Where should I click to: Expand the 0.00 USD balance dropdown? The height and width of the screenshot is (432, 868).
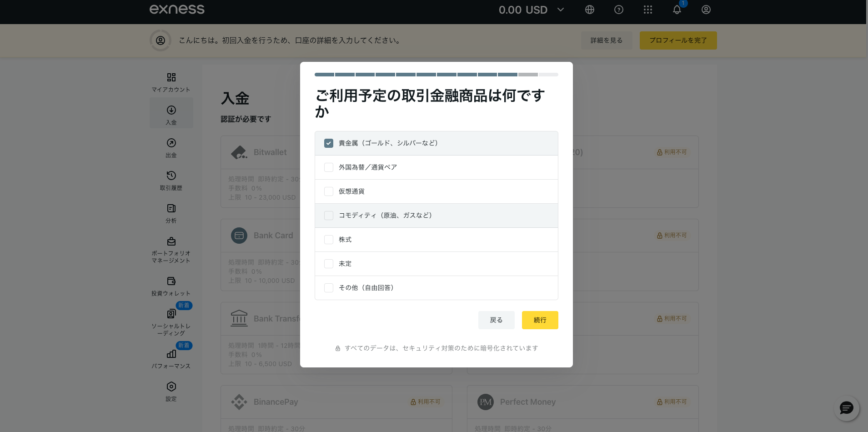(560, 10)
